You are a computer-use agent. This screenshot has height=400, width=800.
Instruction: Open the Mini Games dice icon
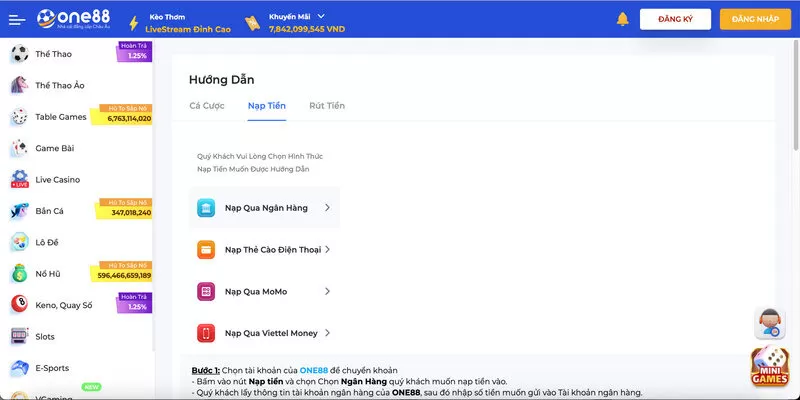(770, 367)
